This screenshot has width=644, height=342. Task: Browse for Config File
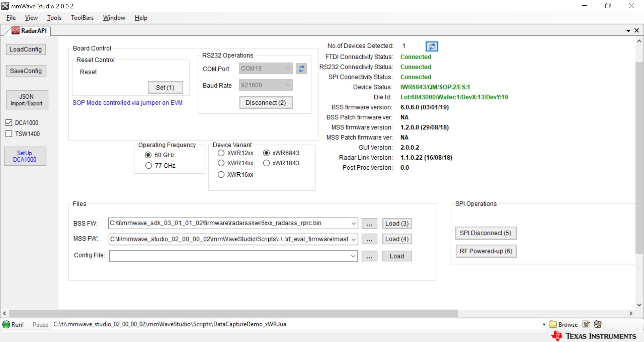tap(369, 256)
